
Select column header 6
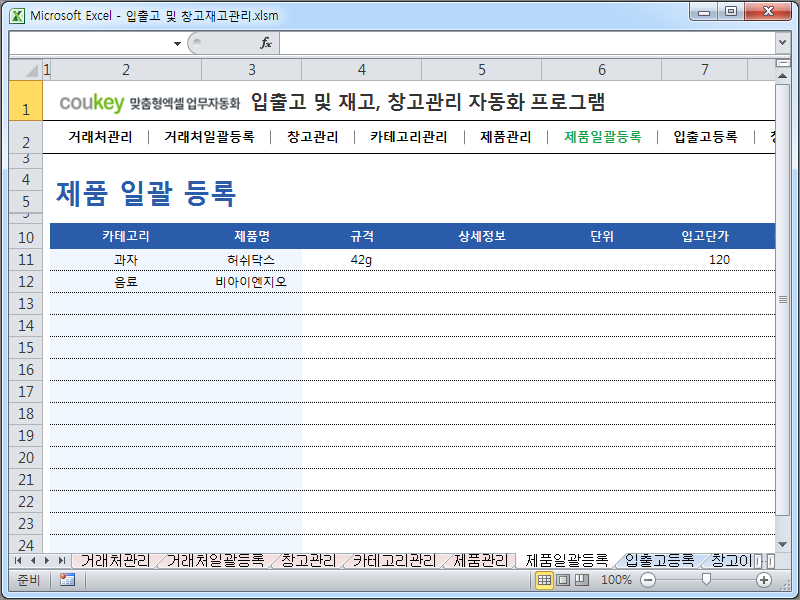click(602, 69)
